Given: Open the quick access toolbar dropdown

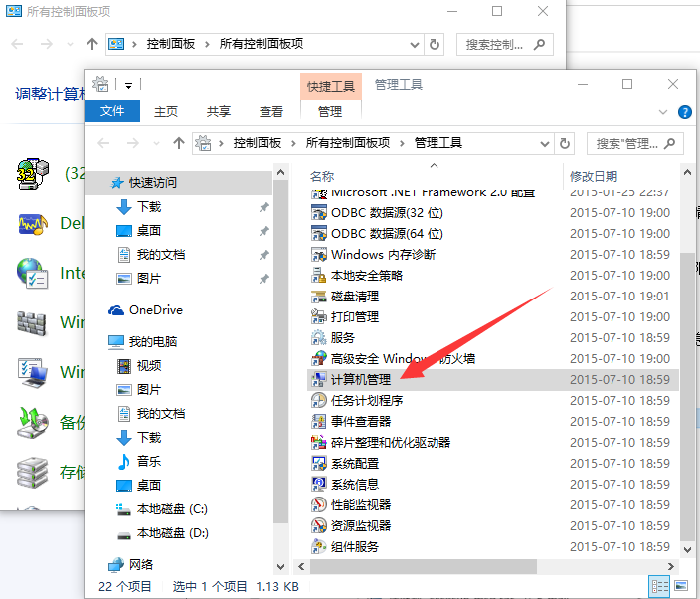Looking at the screenshot, I should tap(128, 85).
